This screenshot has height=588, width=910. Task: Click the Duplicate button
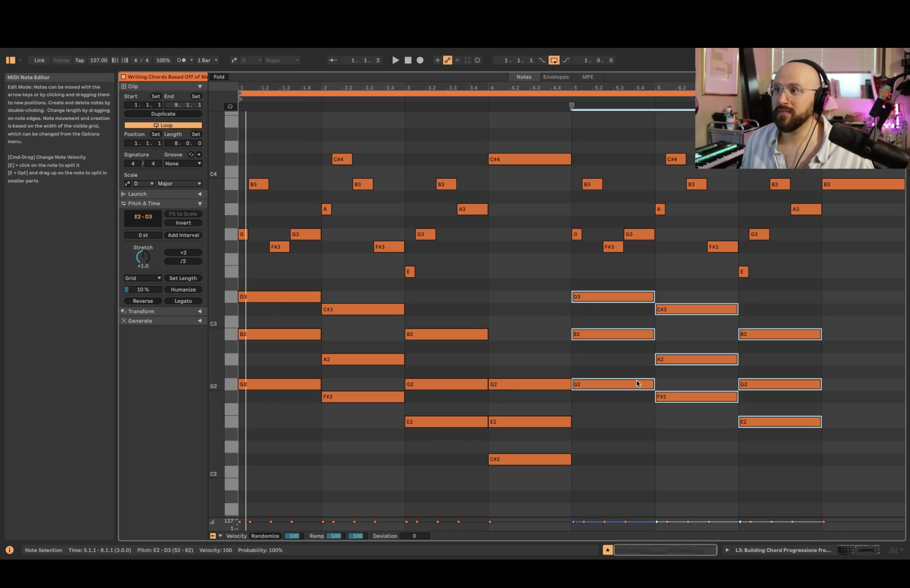(163, 114)
